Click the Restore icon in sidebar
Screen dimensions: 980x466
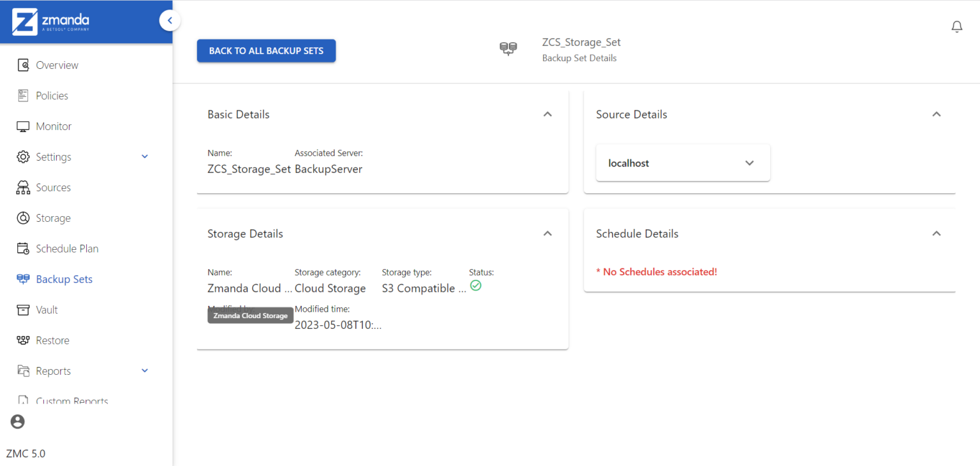23,340
